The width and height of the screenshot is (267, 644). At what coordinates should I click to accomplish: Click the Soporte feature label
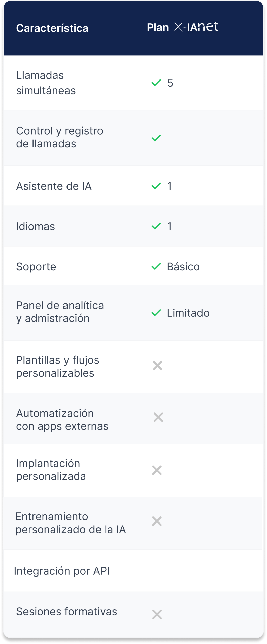[x=36, y=267]
